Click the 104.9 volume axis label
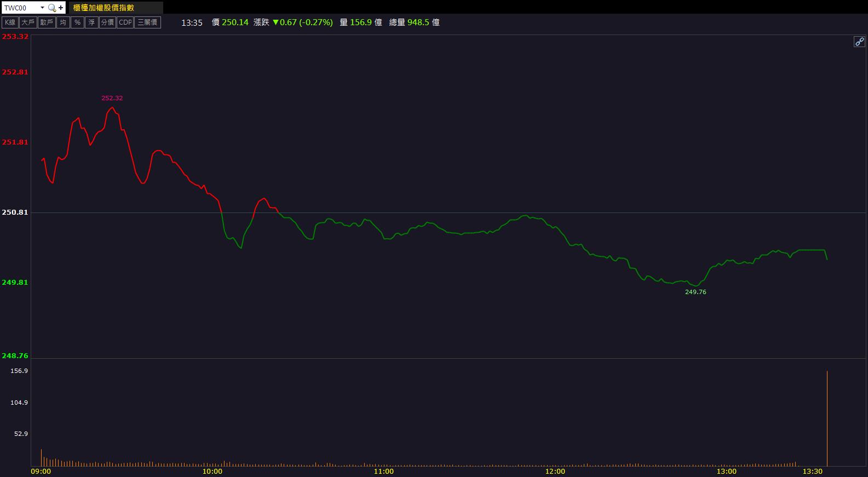This screenshot has width=868, height=477. [x=19, y=403]
